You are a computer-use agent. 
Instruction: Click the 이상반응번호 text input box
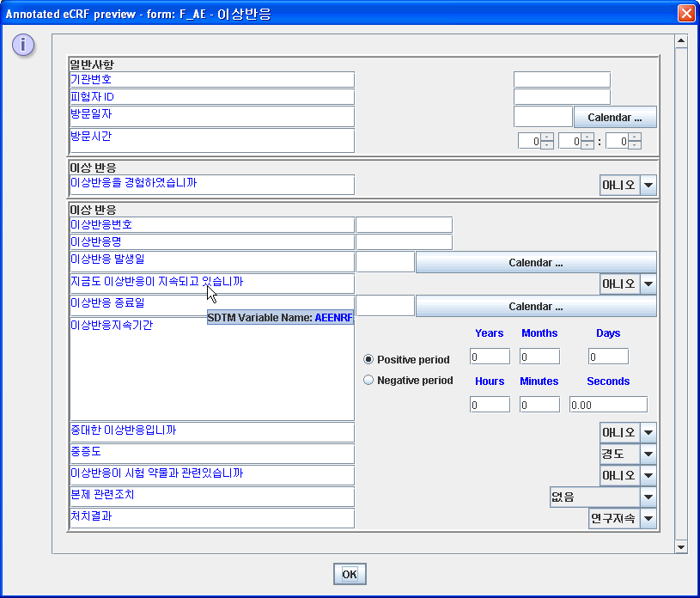point(404,224)
